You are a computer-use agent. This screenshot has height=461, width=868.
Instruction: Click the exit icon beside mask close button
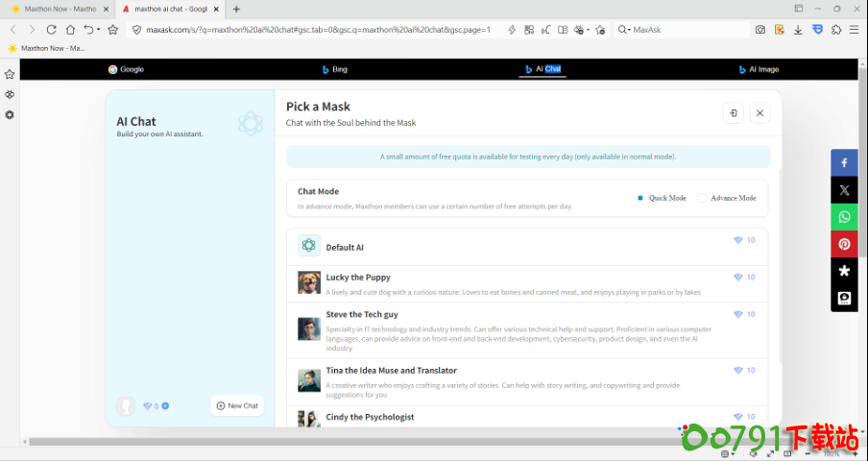coord(733,113)
